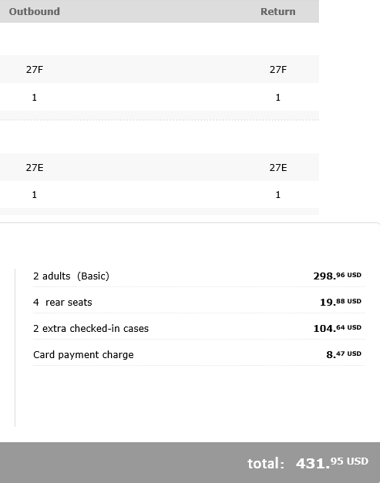Screen dimensions: 380x483
Task: Select outbound seat 27E
Action: (x=34, y=167)
